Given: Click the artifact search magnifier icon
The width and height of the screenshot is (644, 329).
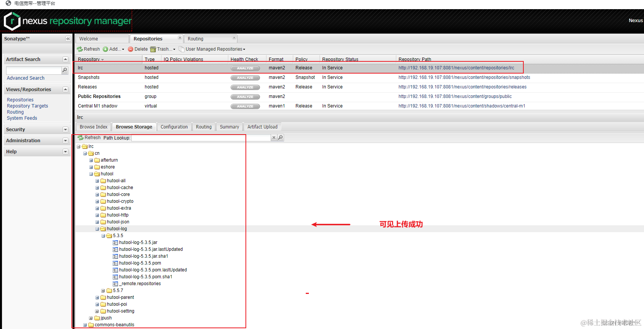Looking at the screenshot, I should pyautogui.click(x=65, y=70).
